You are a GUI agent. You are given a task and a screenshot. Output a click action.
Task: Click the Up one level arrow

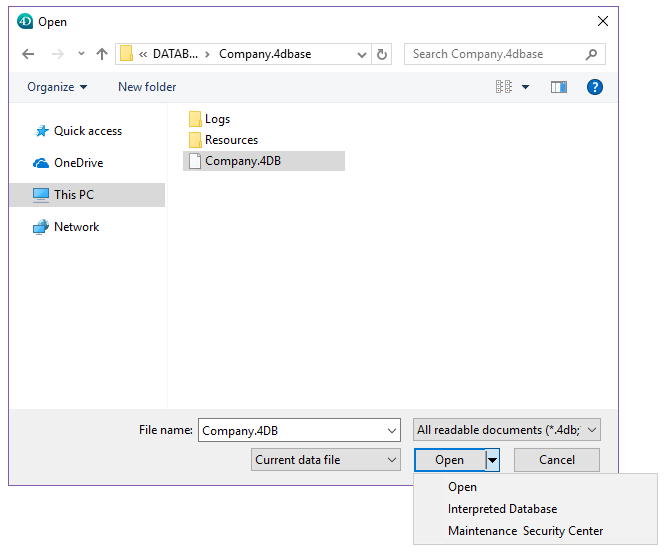click(x=101, y=54)
